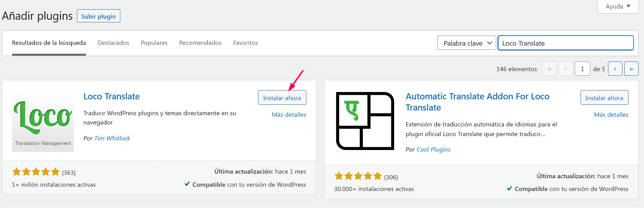Switch to the Favoritos tab
This screenshot has height=208, width=644.
(x=245, y=43)
